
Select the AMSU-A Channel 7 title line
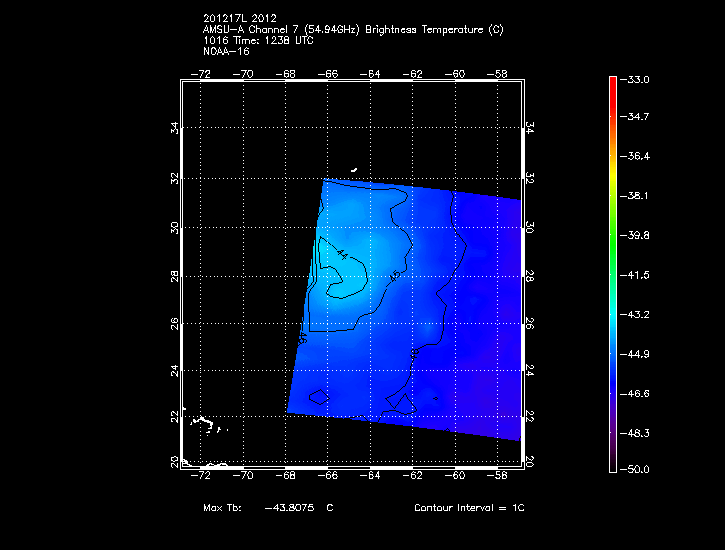(352, 30)
